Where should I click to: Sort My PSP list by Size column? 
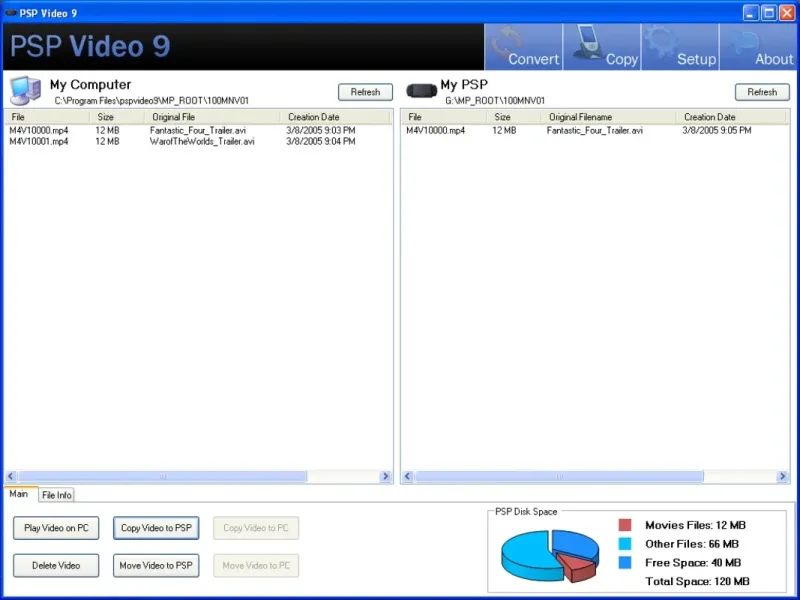click(514, 117)
